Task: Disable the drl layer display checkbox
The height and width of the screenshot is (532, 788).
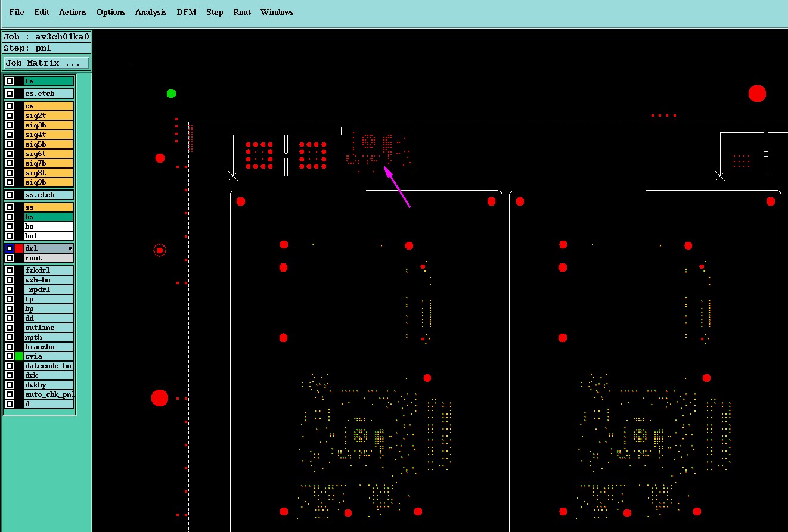Action: [10, 248]
